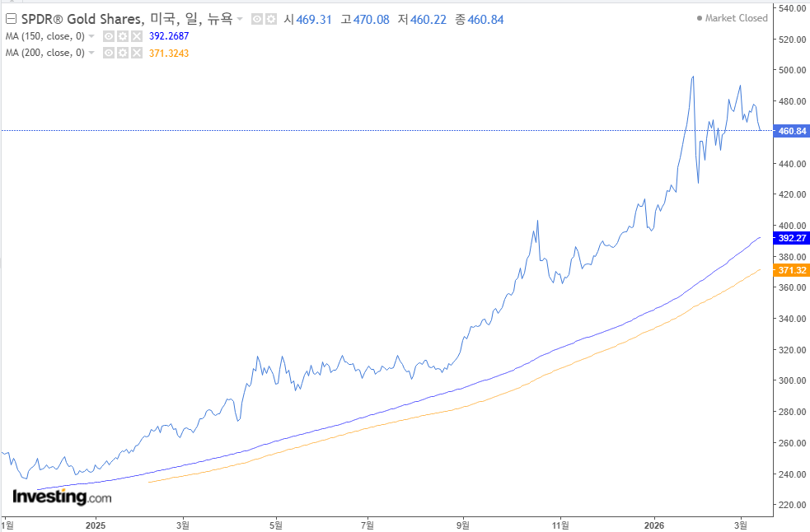Image resolution: width=810 pixels, height=532 pixels.
Task: Click the 220.00 price axis label
Action: coord(793,505)
